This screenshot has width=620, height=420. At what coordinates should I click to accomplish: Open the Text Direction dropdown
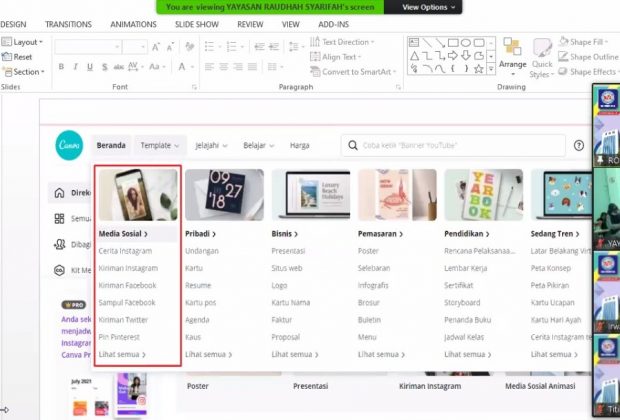pos(342,42)
